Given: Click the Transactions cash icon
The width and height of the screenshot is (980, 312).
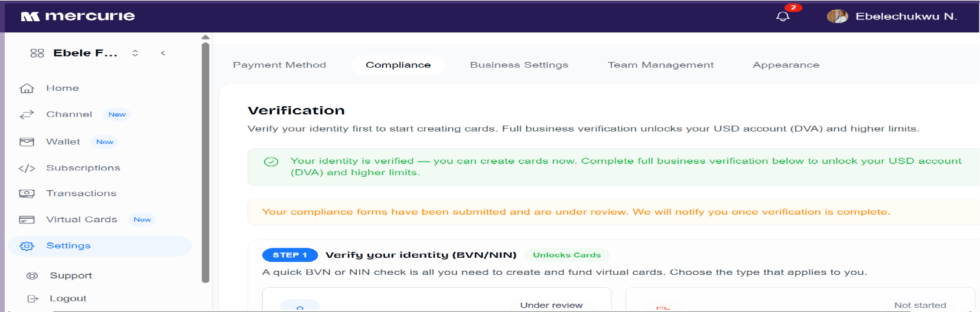Looking at the screenshot, I should (x=27, y=193).
